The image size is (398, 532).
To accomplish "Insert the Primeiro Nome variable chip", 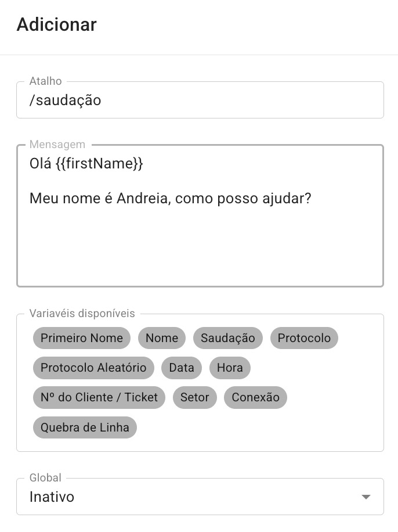I will pyautogui.click(x=82, y=338).
